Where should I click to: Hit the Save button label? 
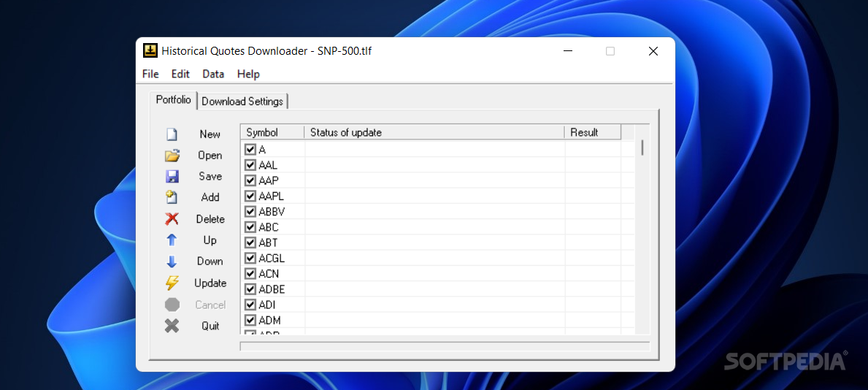tap(210, 176)
